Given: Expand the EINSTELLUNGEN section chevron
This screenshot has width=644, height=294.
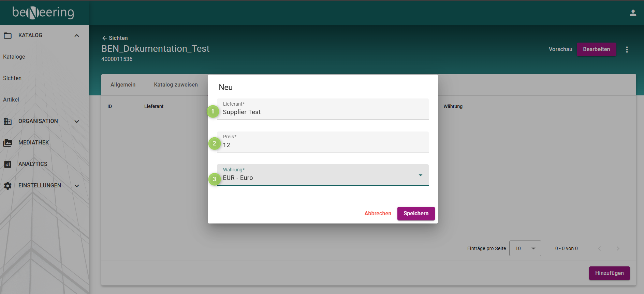Looking at the screenshot, I should [77, 186].
